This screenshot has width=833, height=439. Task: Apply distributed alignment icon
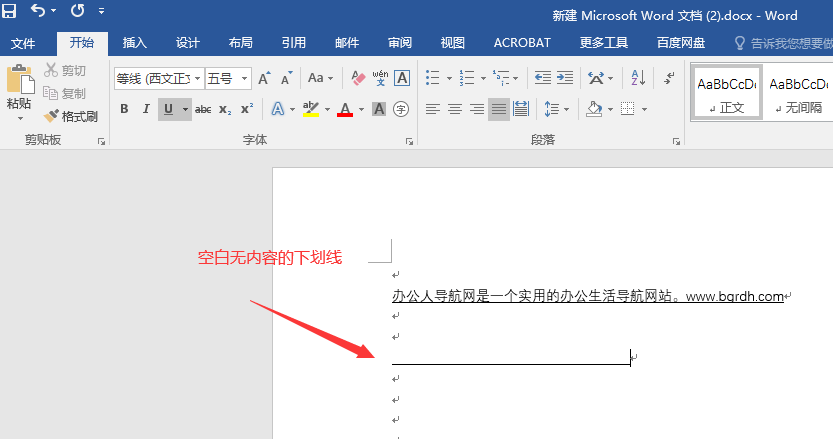coord(521,109)
